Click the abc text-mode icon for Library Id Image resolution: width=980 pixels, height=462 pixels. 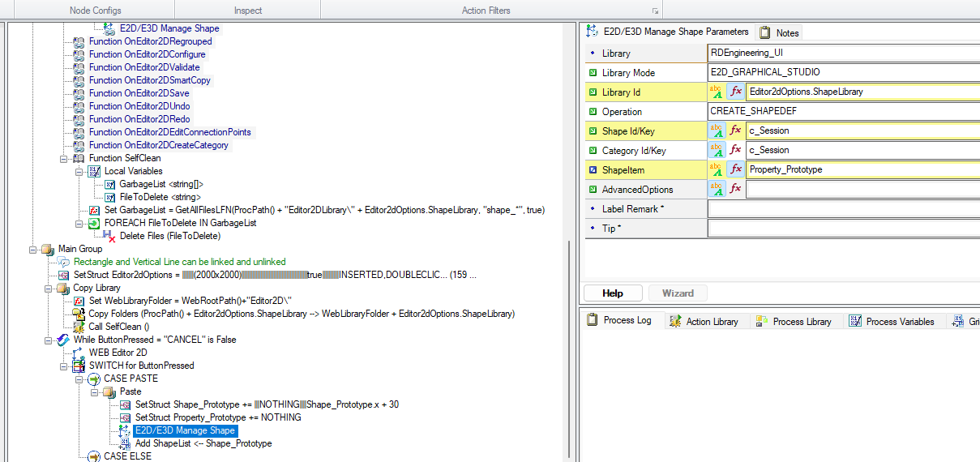[x=717, y=92]
